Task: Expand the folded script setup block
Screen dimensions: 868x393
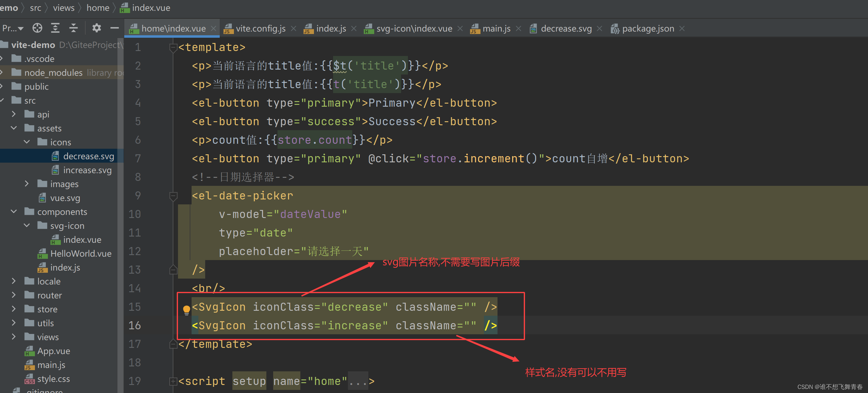Action: pos(173,381)
